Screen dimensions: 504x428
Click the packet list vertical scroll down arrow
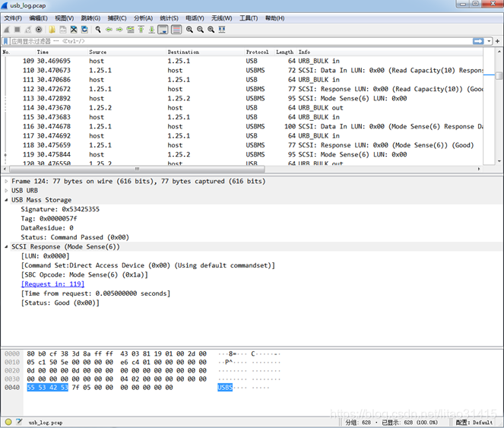[499, 161]
